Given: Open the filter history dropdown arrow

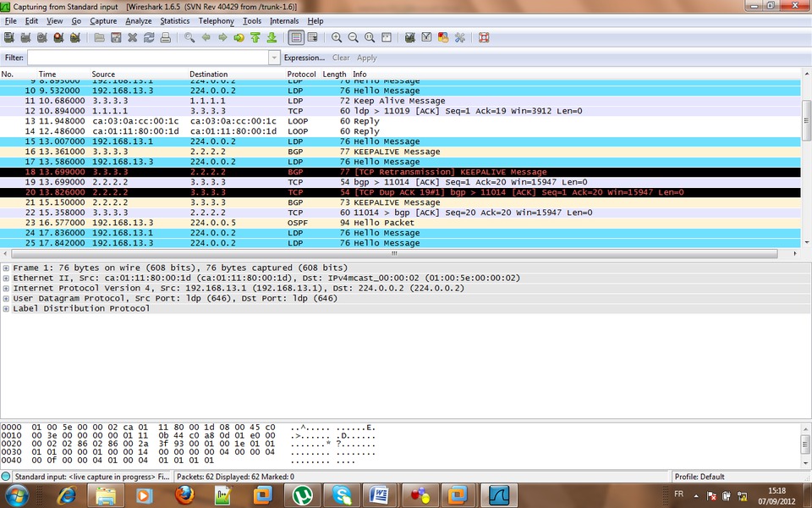Looking at the screenshot, I should (x=274, y=58).
